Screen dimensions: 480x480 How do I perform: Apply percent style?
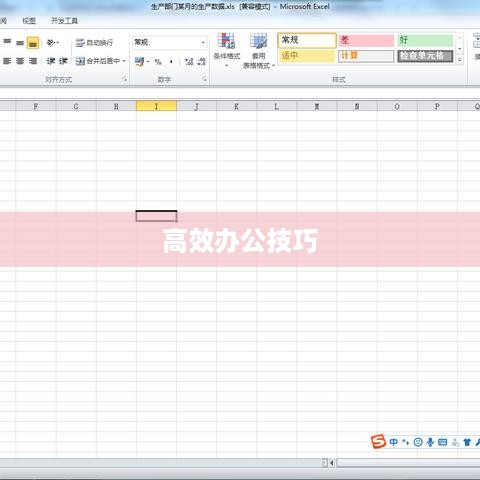tap(158, 61)
